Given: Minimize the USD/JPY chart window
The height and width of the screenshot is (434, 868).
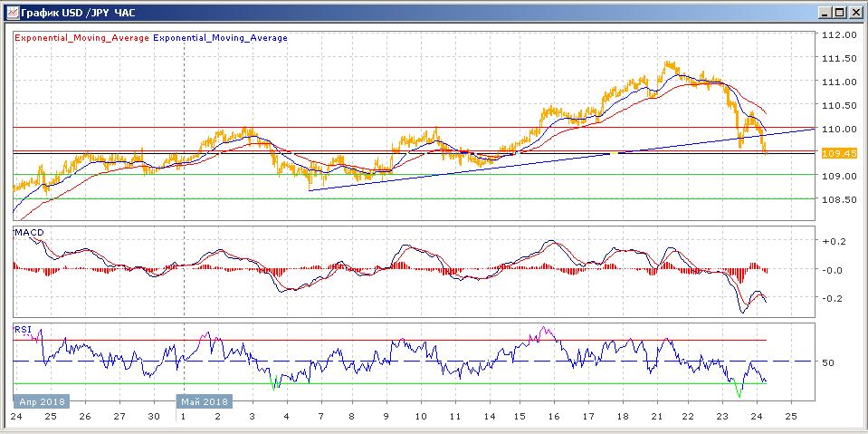Looking at the screenshot, I should click(x=825, y=13).
